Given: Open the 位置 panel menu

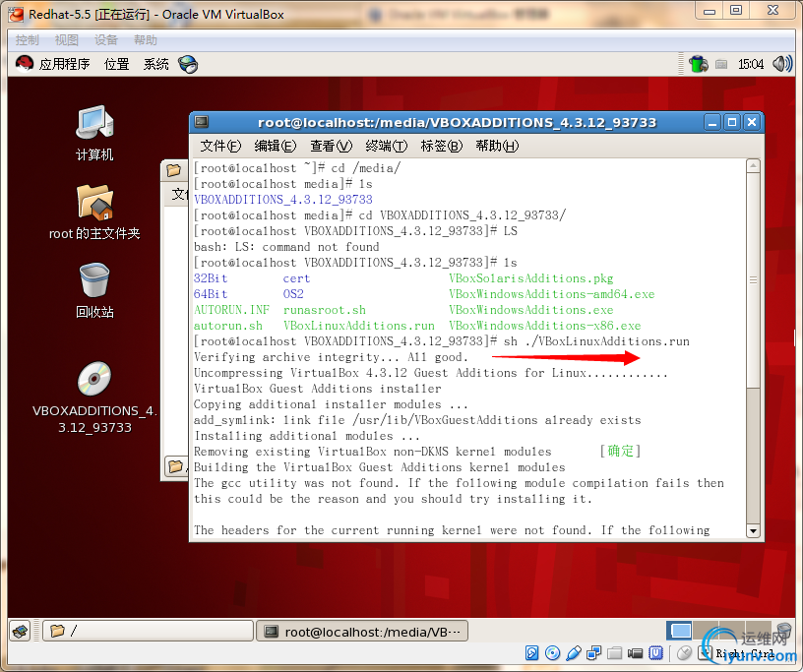Looking at the screenshot, I should coord(116,64).
